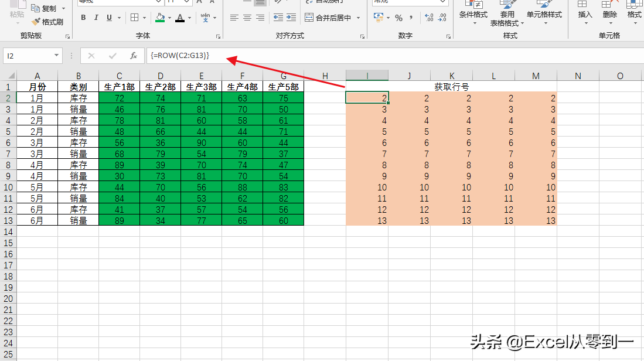
Task: Toggle Italic text formatting
Action: click(96, 18)
